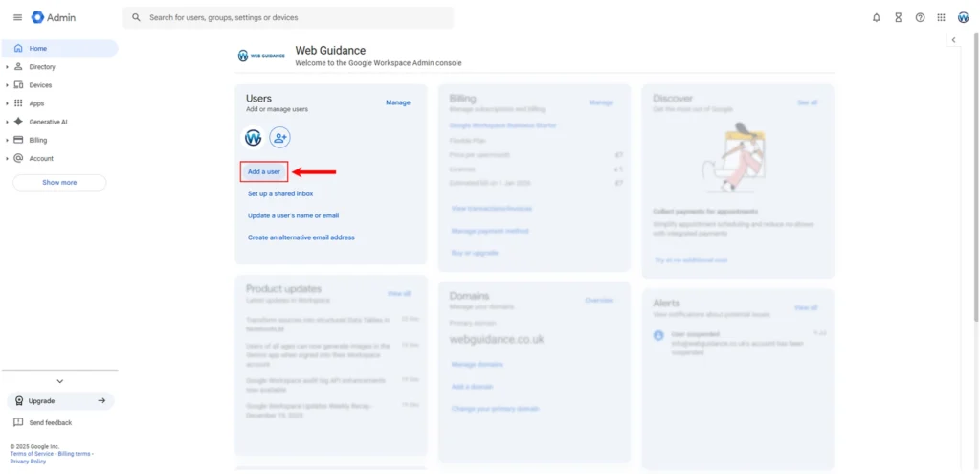Go to Home in the sidebar

(60, 48)
